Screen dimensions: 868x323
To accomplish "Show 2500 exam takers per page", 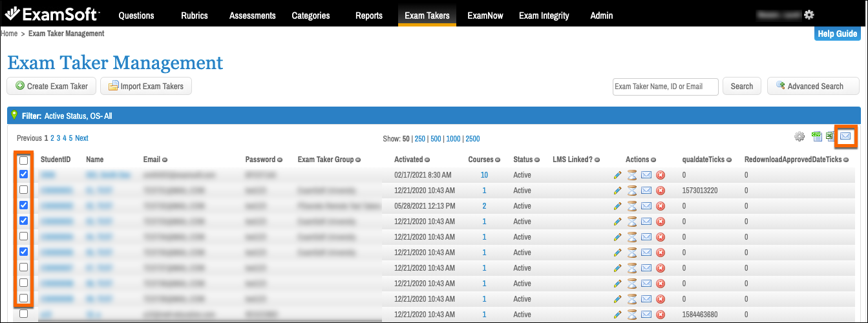I will [472, 139].
